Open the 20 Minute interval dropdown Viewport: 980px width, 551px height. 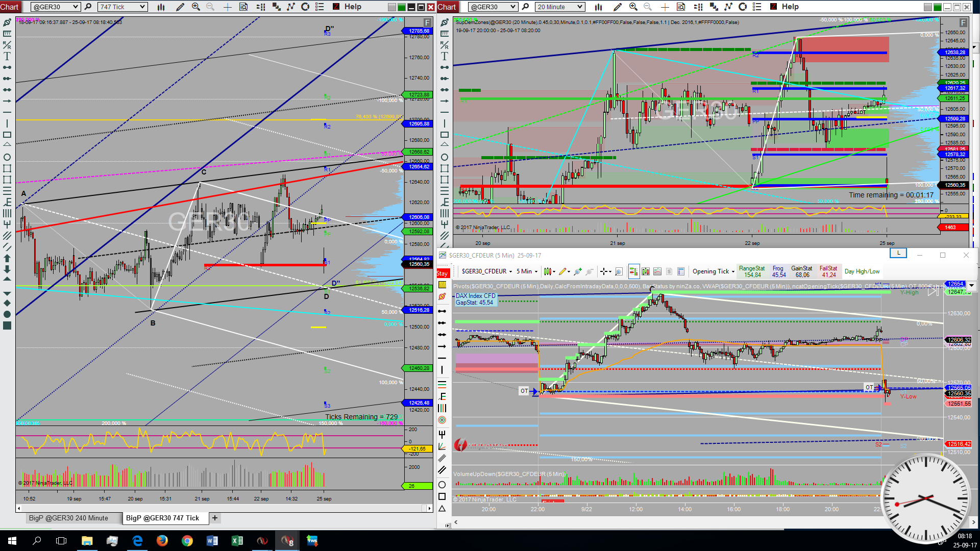click(x=560, y=7)
